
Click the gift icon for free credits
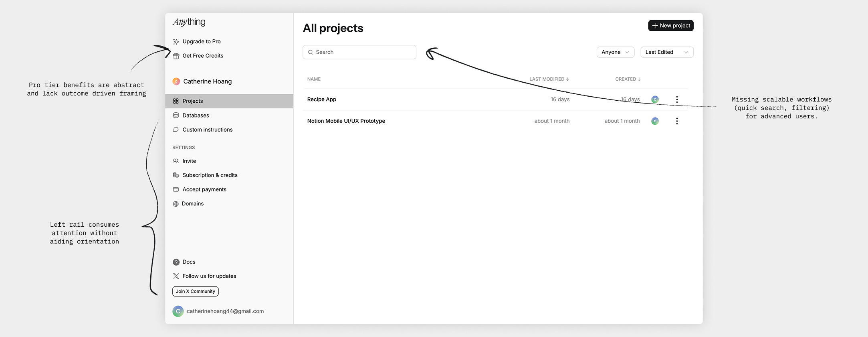[176, 56]
